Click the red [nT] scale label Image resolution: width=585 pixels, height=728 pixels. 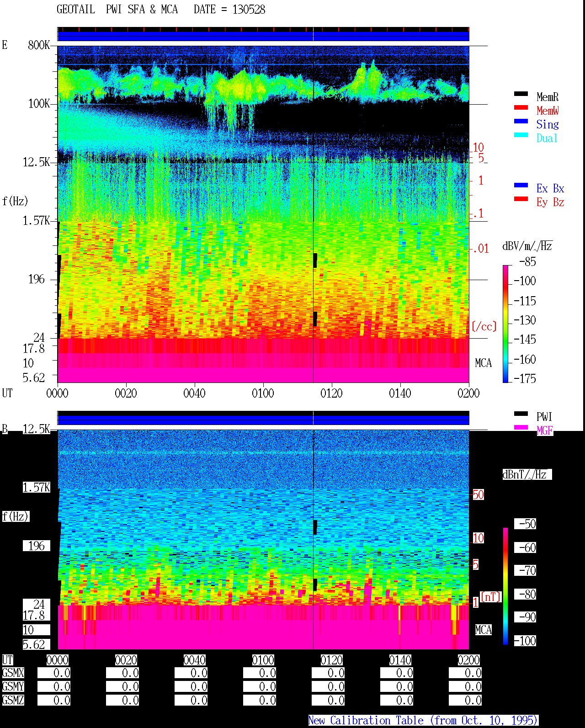pyautogui.click(x=491, y=596)
